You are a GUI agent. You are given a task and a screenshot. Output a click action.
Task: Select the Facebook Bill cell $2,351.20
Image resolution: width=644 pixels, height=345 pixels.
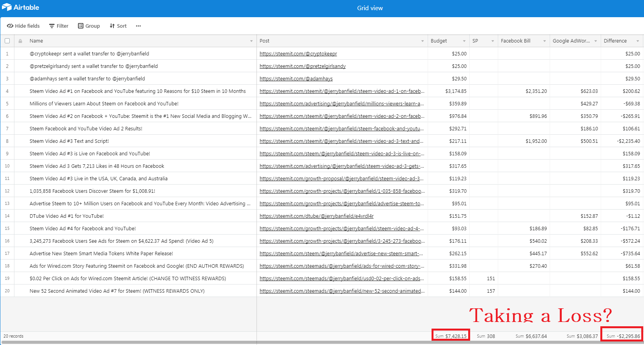pyautogui.click(x=524, y=91)
